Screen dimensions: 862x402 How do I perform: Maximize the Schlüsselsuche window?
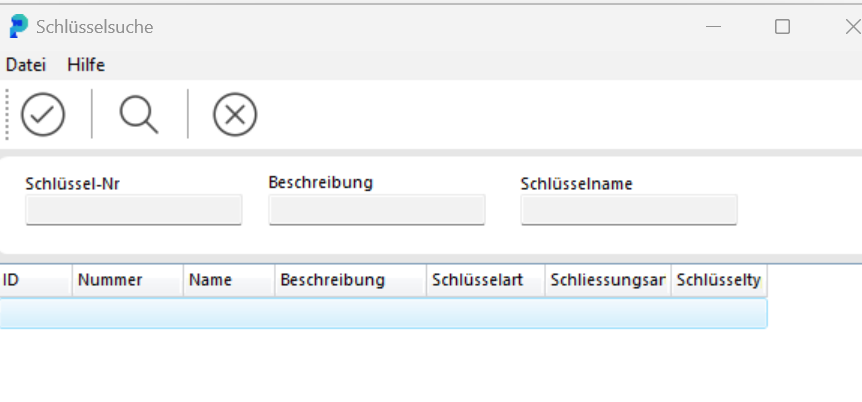[x=782, y=26]
